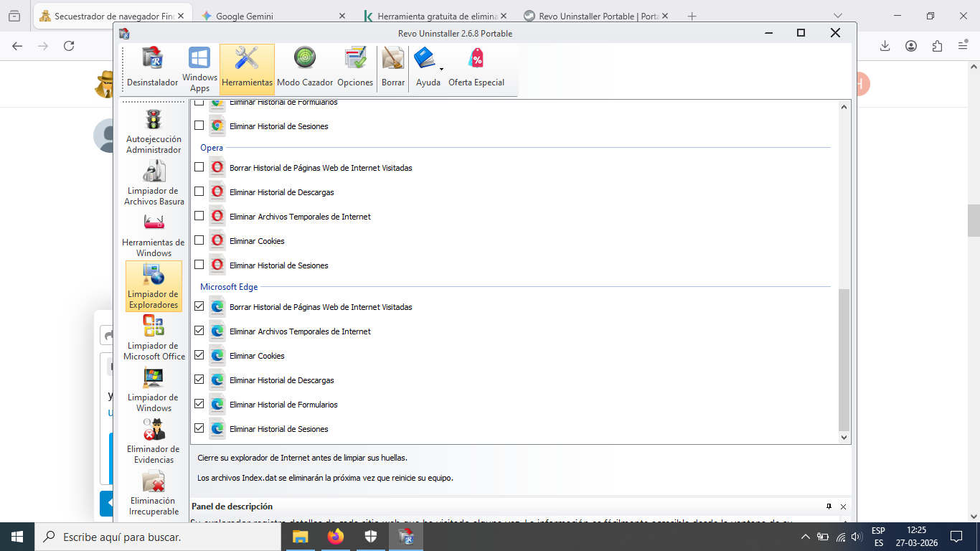
Task: Open the Windows Apps section
Action: click(x=199, y=69)
